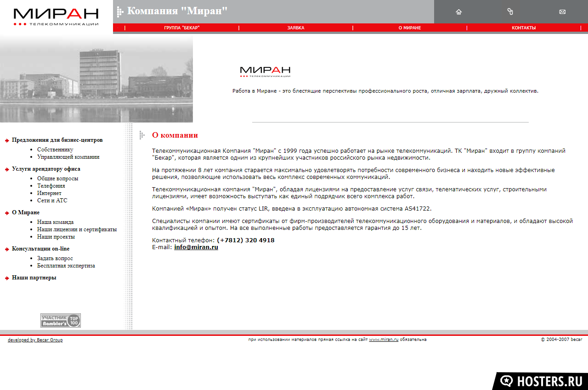This screenshot has width=588, height=390.
Task: Click the phone number (+7812) 320 4918
Action: [x=246, y=240]
